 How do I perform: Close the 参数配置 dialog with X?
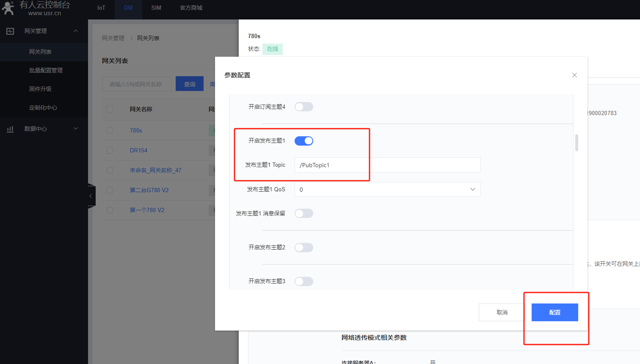(x=574, y=75)
